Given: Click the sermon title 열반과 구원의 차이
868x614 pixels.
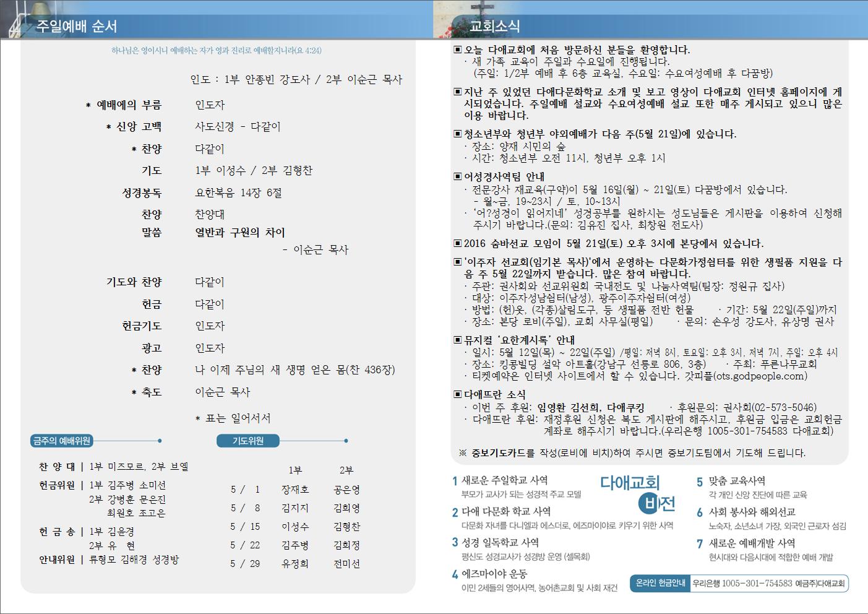Looking at the screenshot, I should point(240,233).
